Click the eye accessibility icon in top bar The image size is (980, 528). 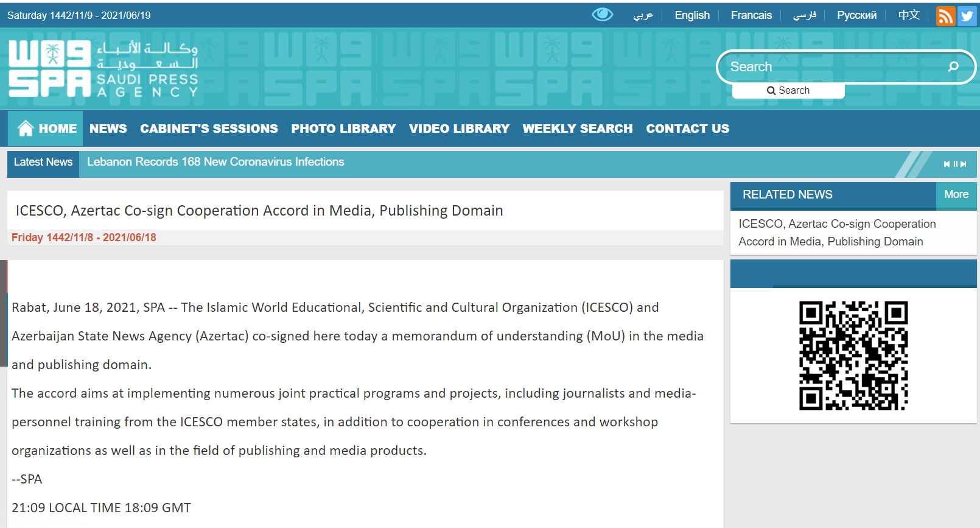603,15
